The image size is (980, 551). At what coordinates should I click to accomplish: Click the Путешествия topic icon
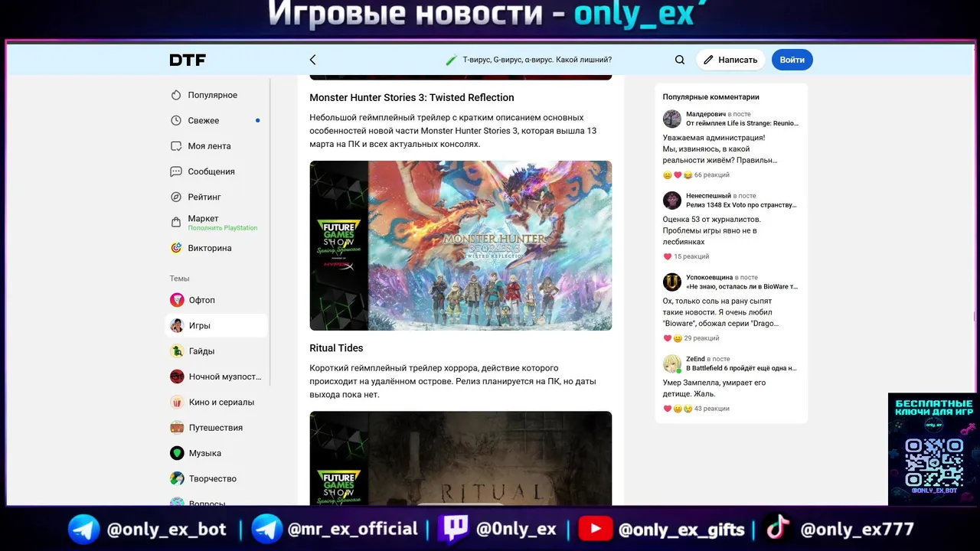point(177,428)
